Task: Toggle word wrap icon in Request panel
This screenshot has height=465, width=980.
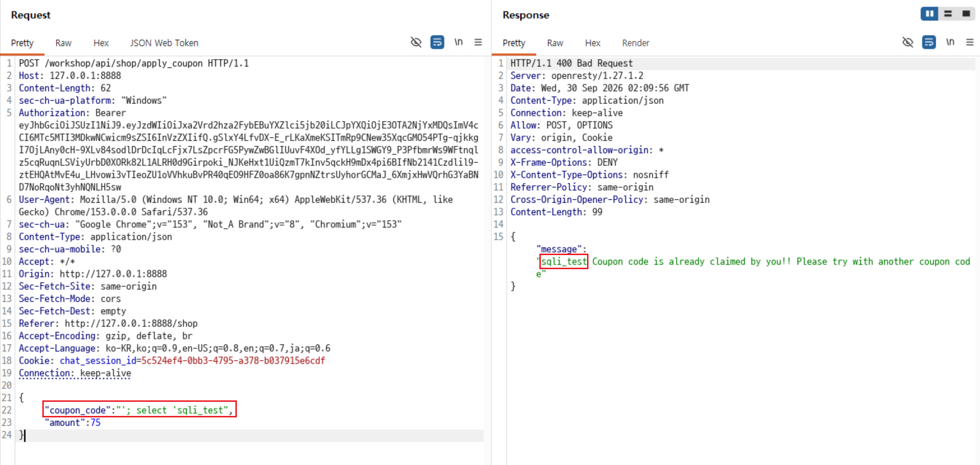Action: [437, 42]
